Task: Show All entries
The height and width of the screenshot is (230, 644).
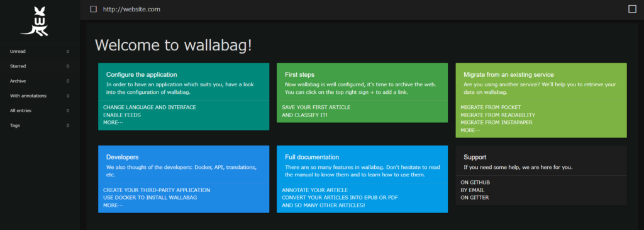Action: pyautogui.click(x=40, y=111)
